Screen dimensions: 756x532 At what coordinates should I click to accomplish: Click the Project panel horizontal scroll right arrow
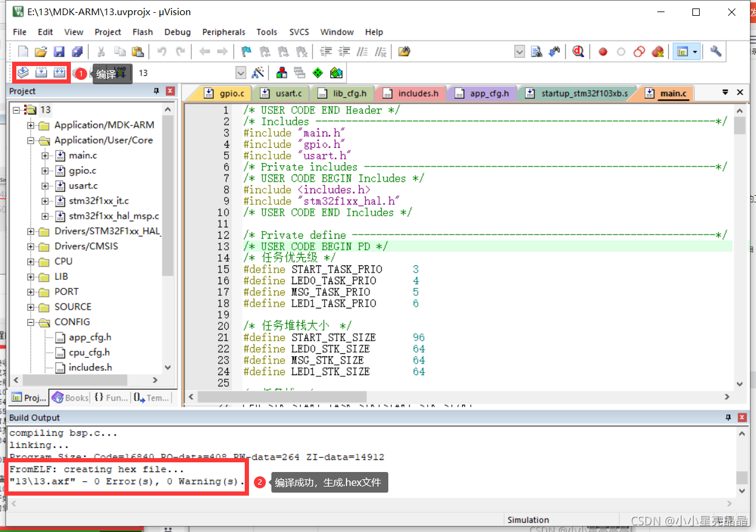pyautogui.click(x=155, y=380)
